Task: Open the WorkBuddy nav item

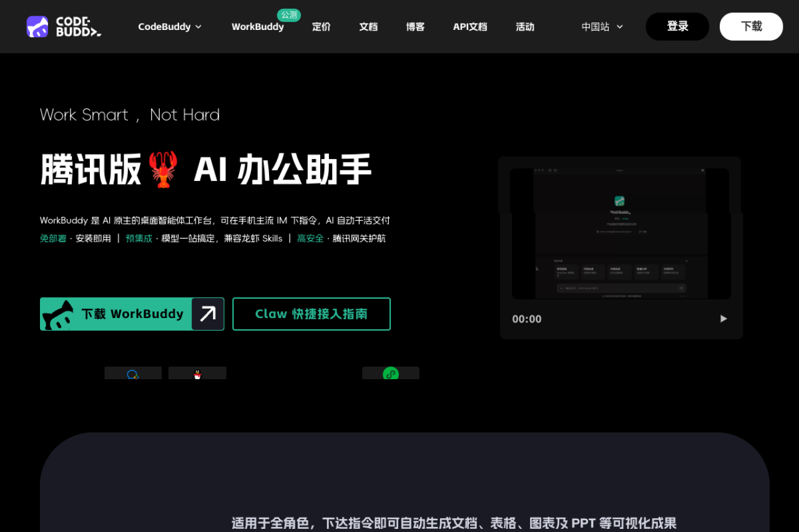Action: [257, 27]
